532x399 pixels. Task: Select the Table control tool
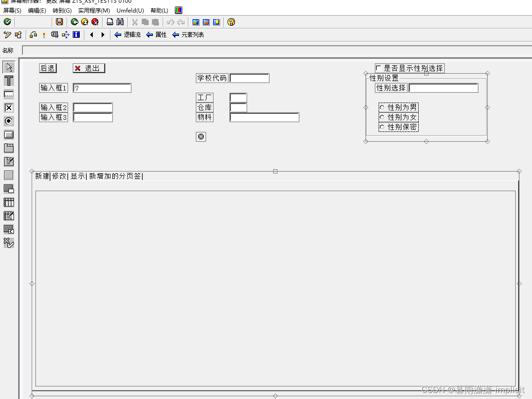[x=8, y=202]
